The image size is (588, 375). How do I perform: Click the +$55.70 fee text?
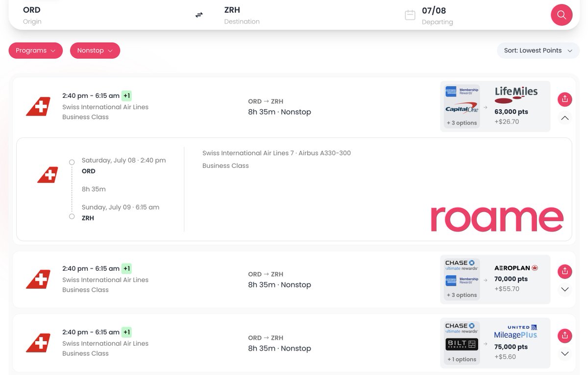[x=507, y=289]
